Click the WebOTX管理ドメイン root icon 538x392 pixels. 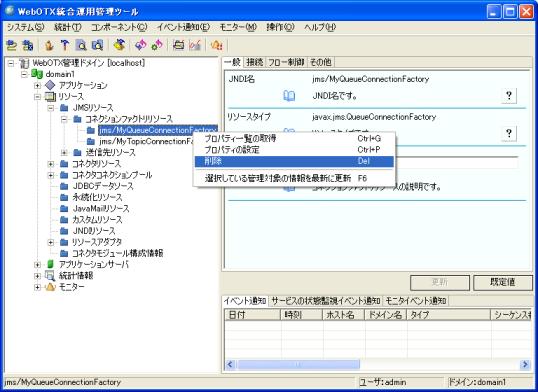[24, 63]
